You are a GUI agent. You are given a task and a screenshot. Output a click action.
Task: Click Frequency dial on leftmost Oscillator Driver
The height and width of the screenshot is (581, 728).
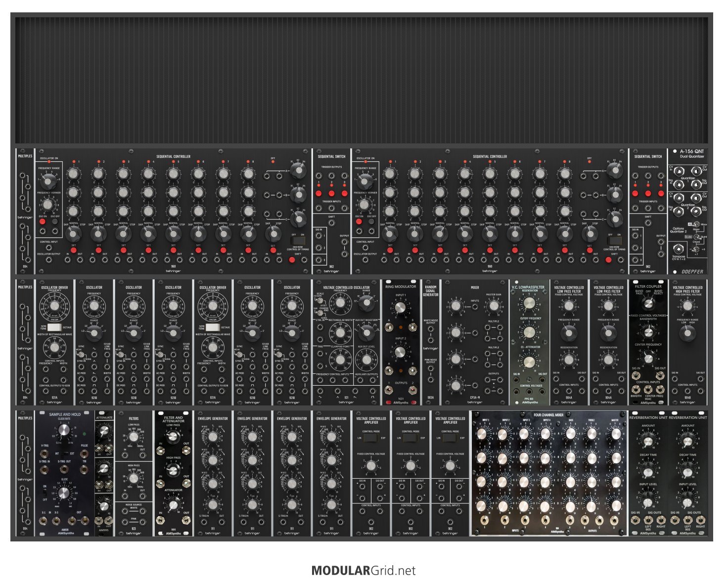pyautogui.click(x=54, y=306)
